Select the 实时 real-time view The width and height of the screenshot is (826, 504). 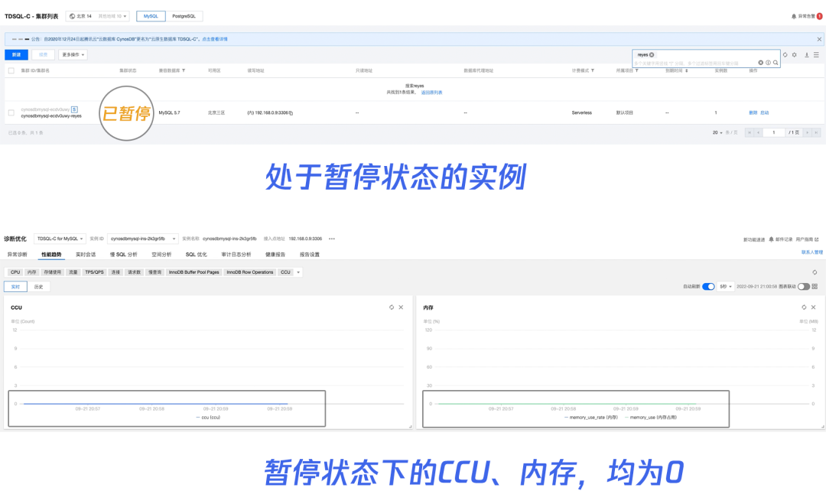click(x=16, y=287)
